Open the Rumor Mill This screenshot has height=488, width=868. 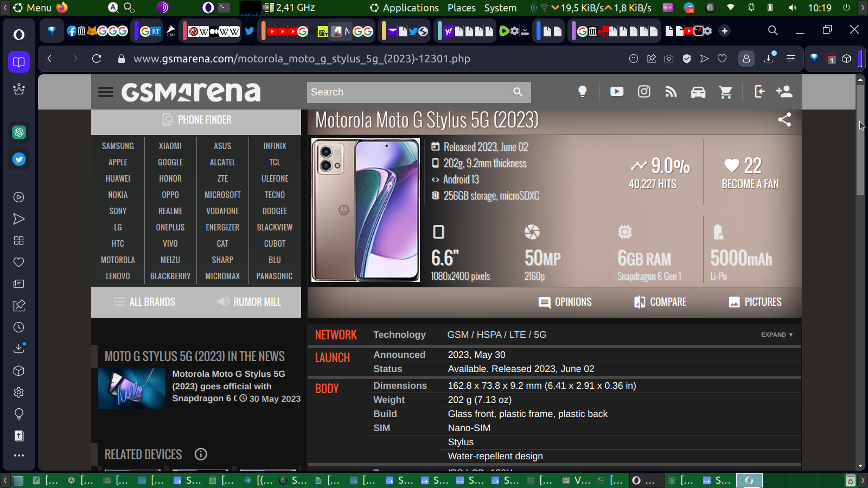coord(249,302)
